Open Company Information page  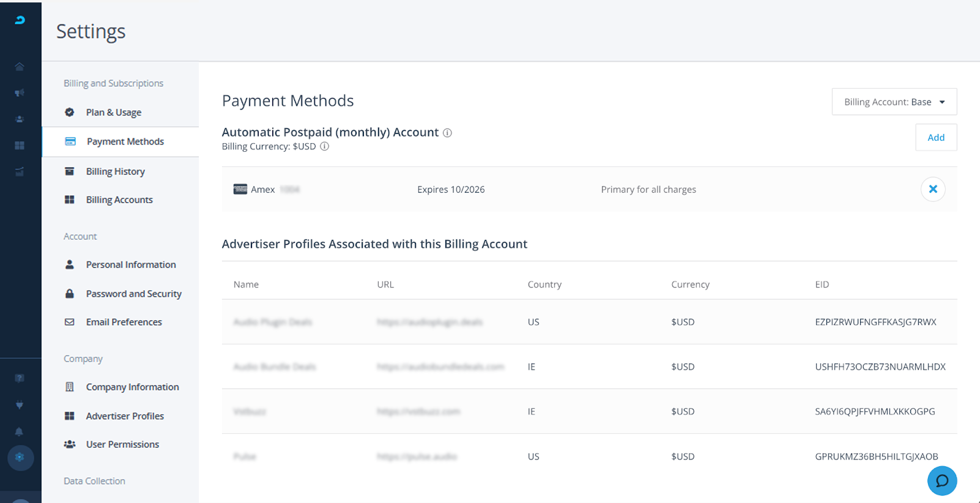tap(132, 387)
